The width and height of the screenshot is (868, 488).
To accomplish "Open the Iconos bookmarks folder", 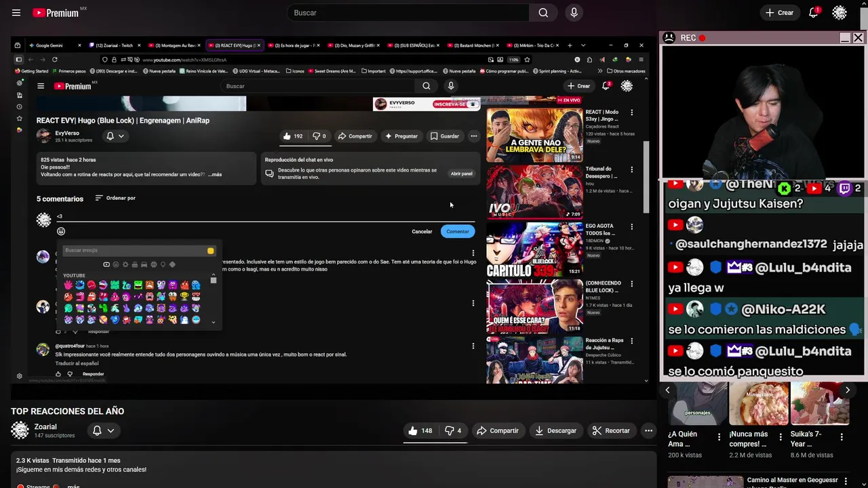I will [294, 70].
